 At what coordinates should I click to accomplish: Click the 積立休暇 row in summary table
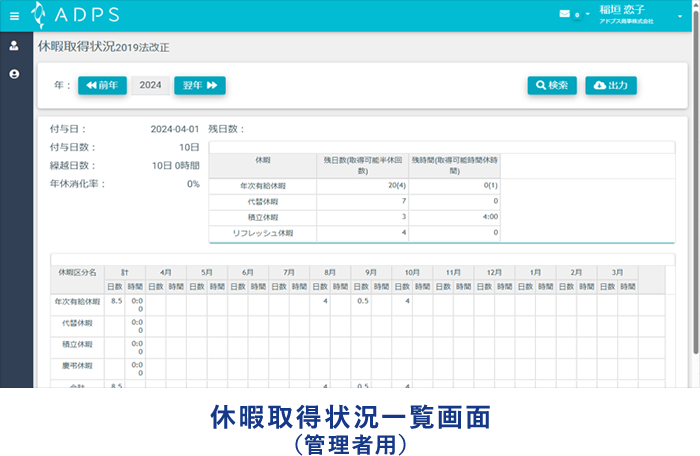[x=263, y=216]
